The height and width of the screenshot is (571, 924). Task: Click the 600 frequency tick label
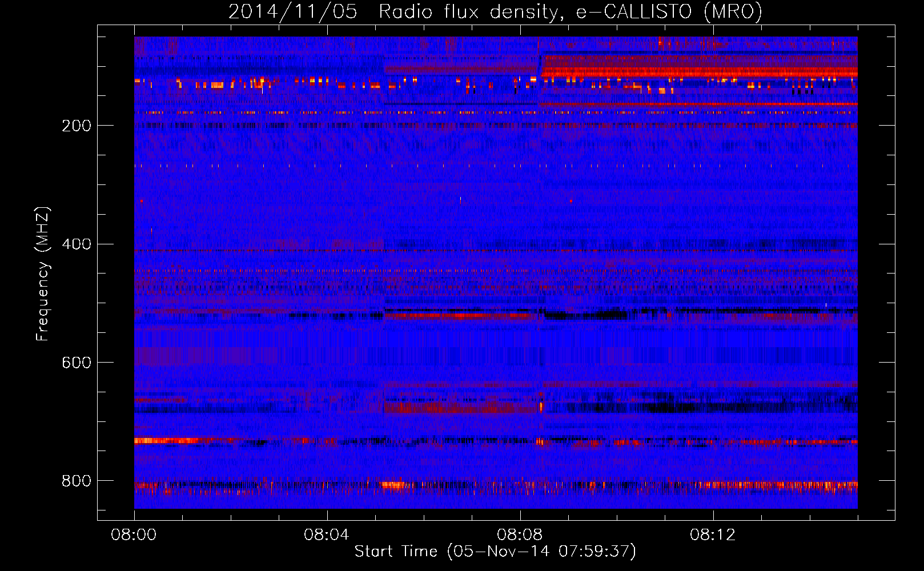77,363
